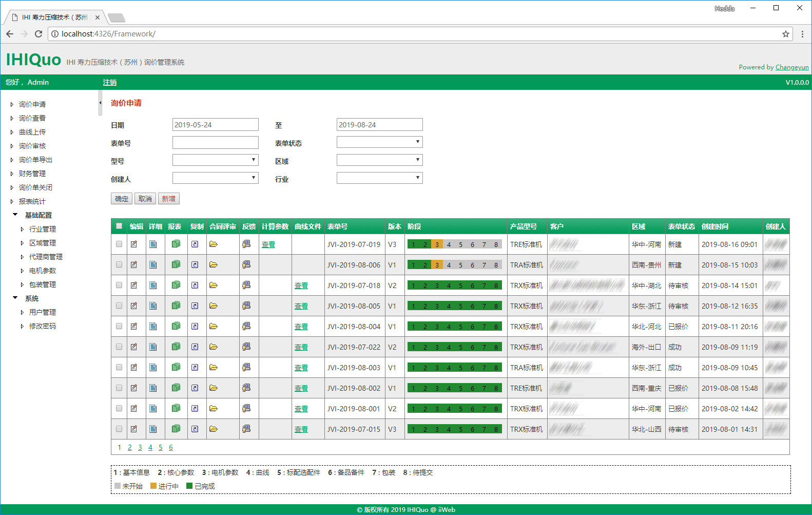
Task: Go to page 3 in pagination
Action: pyautogui.click(x=140, y=447)
